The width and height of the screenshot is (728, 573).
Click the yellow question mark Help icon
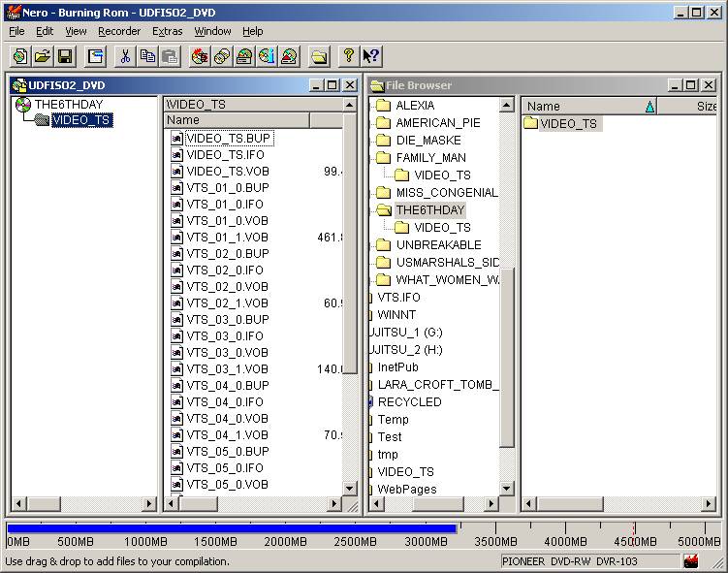(349, 56)
